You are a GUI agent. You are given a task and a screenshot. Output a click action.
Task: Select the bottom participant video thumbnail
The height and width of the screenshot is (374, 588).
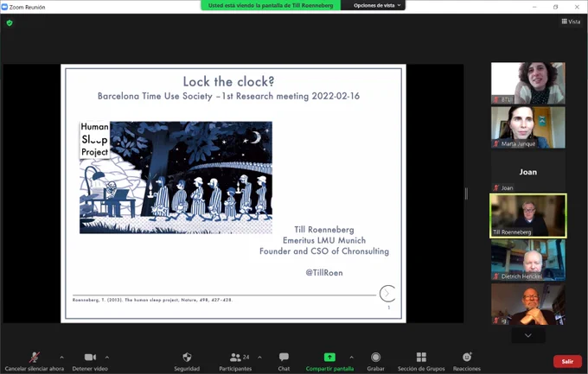(x=528, y=304)
